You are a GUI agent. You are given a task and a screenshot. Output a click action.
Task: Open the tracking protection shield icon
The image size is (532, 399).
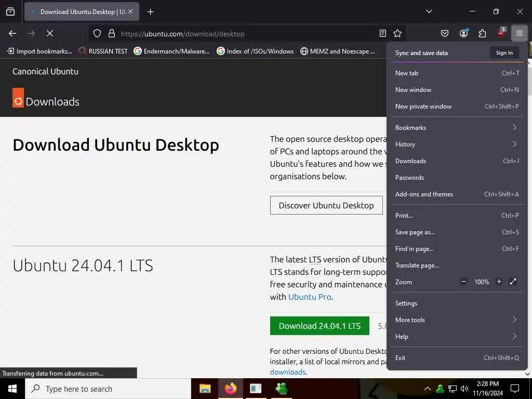click(x=97, y=33)
